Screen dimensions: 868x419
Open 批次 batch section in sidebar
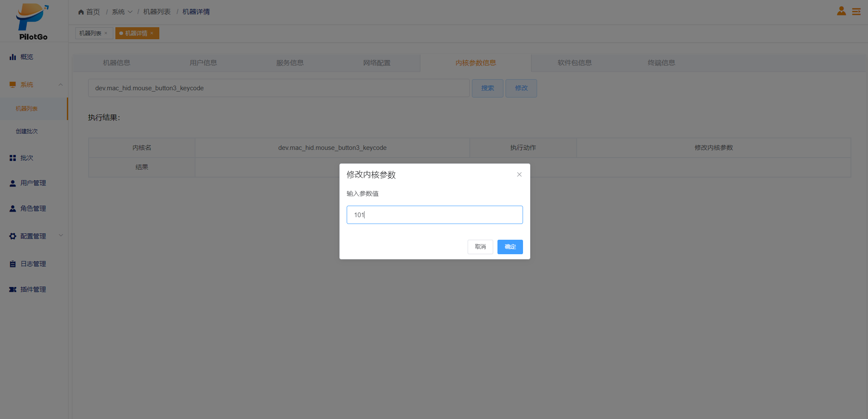(26, 158)
